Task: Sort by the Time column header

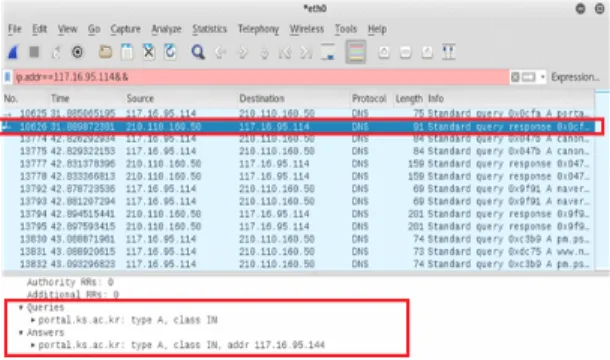Action: pos(87,98)
